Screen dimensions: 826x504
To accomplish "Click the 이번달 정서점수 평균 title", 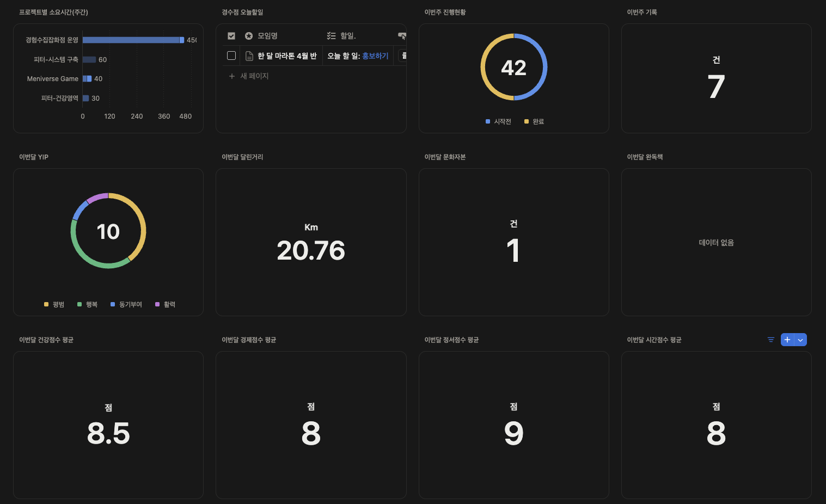I will (x=451, y=340).
